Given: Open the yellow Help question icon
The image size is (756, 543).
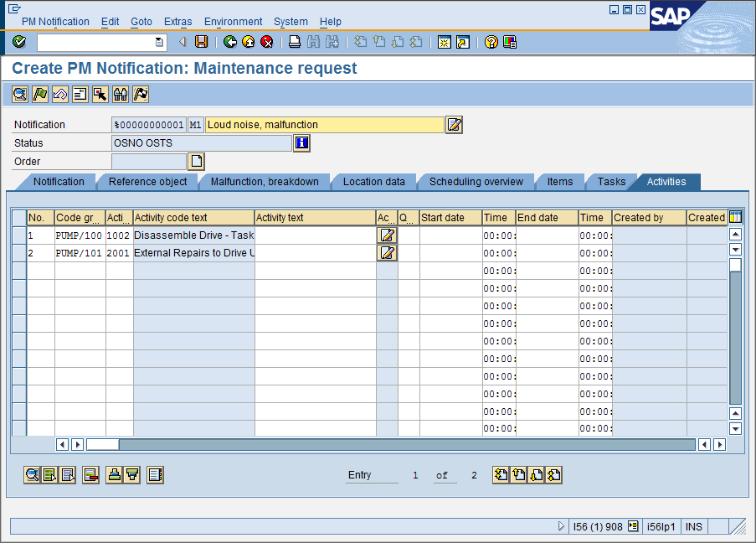Looking at the screenshot, I should (x=491, y=42).
